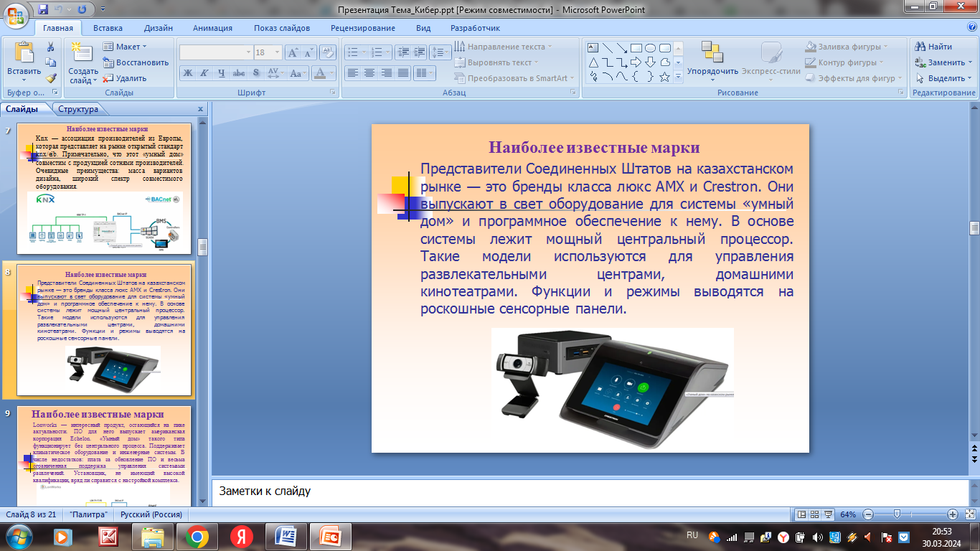Center the text alignment
This screenshot has width=980, height=551.
coord(369,73)
